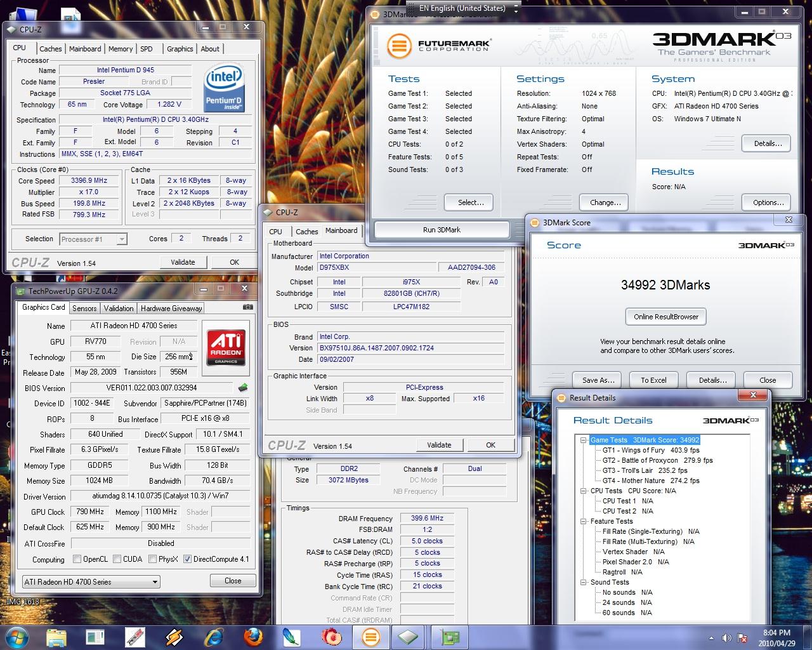Open Windows Explorer folder icon in taskbar
The image size is (812, 650).
pos(56,637)
